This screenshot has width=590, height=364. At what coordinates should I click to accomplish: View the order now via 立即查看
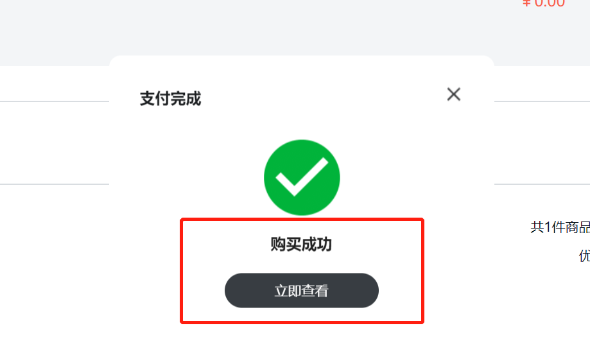point(301,290)
